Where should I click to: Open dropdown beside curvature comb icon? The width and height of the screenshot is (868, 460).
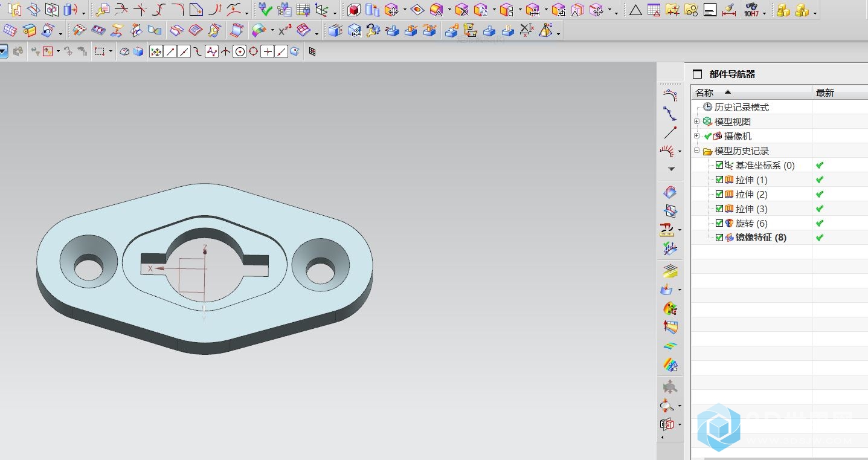pos(680,151)
